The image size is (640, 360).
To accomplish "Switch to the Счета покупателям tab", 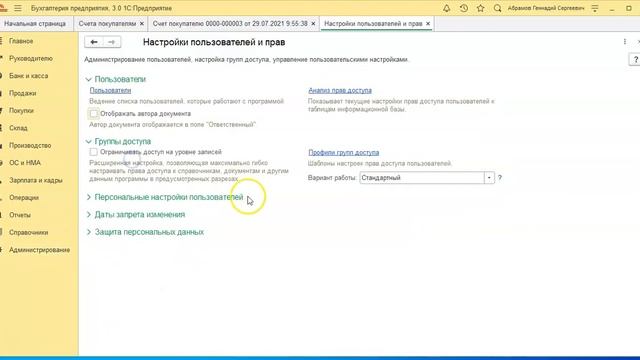I will [107, 24].
